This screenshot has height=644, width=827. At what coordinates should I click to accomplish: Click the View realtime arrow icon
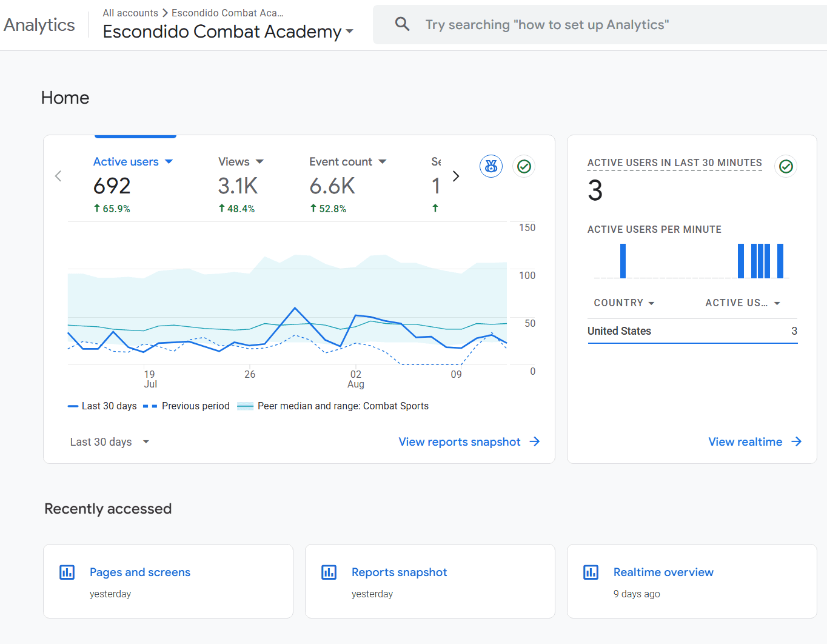[796, 441]
